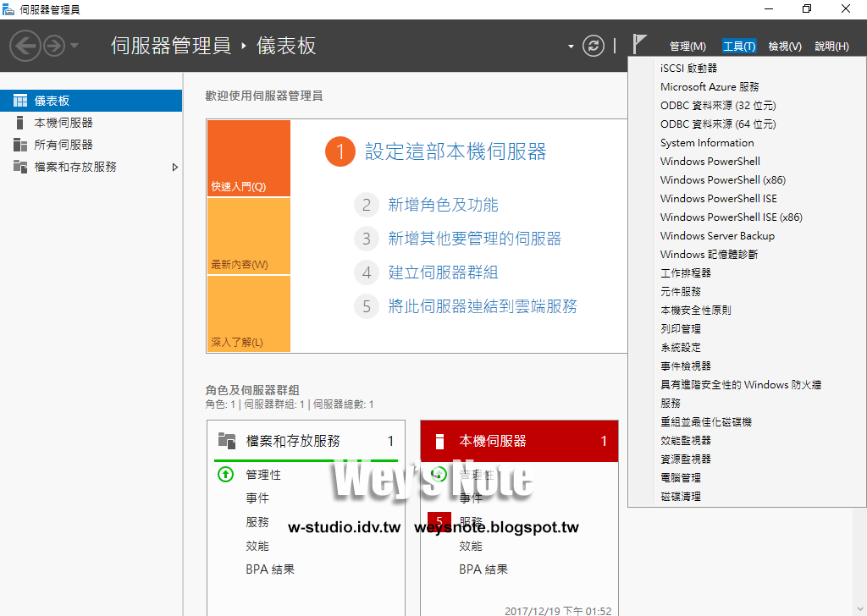This screenshot has height=616, width=867.
Task: Open the 管理(M) menu
Action: tap(688, 47)
